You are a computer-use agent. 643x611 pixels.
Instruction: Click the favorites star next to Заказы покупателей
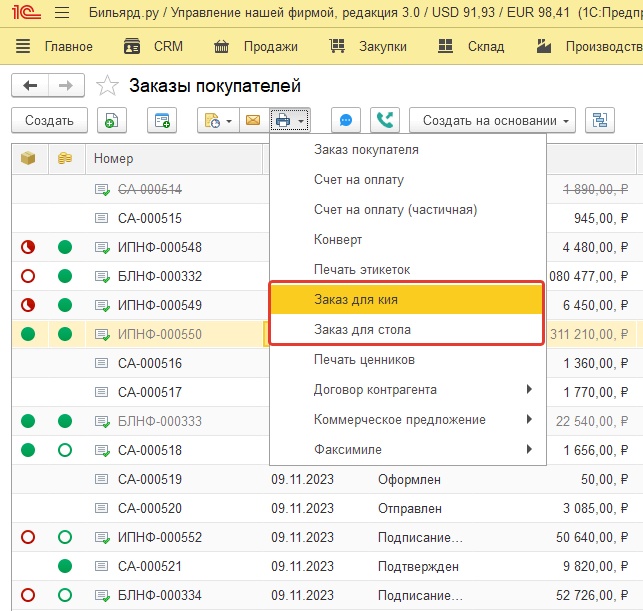coord(107,87)
